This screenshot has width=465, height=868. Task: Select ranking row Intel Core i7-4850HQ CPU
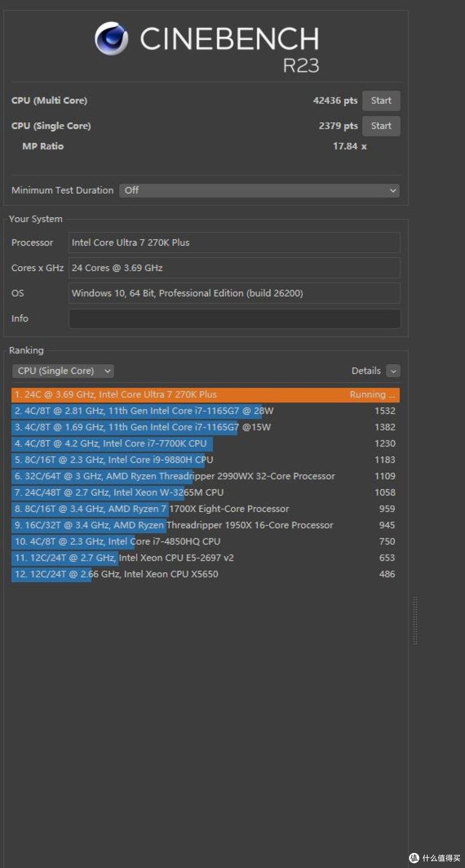point(205,542)
